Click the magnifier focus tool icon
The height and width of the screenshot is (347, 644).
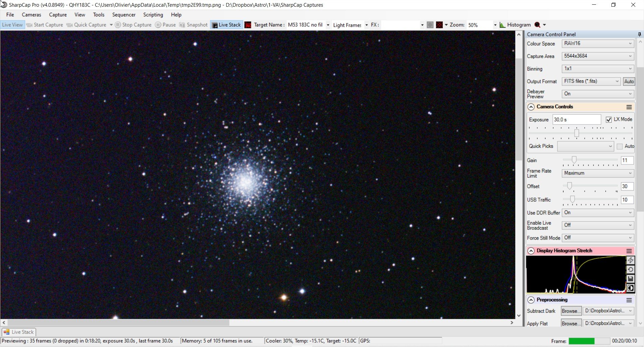click(537, 25)
